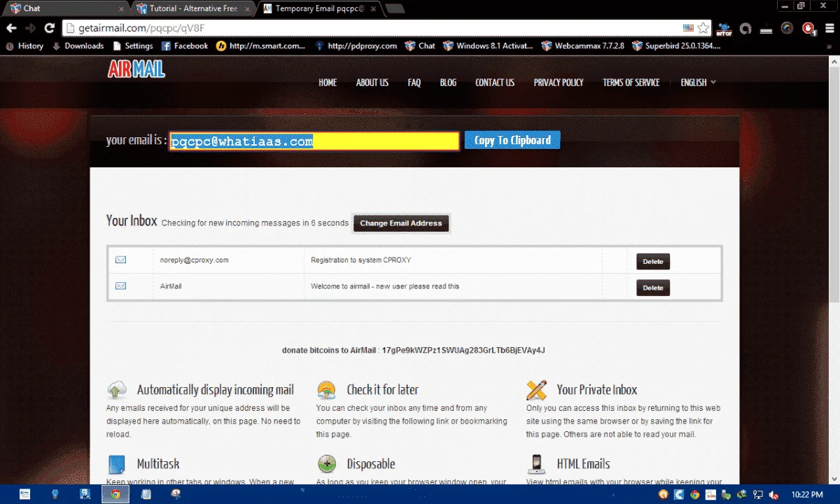
Task: Click the Change Email Address button
Action: (x=401, y=223)
